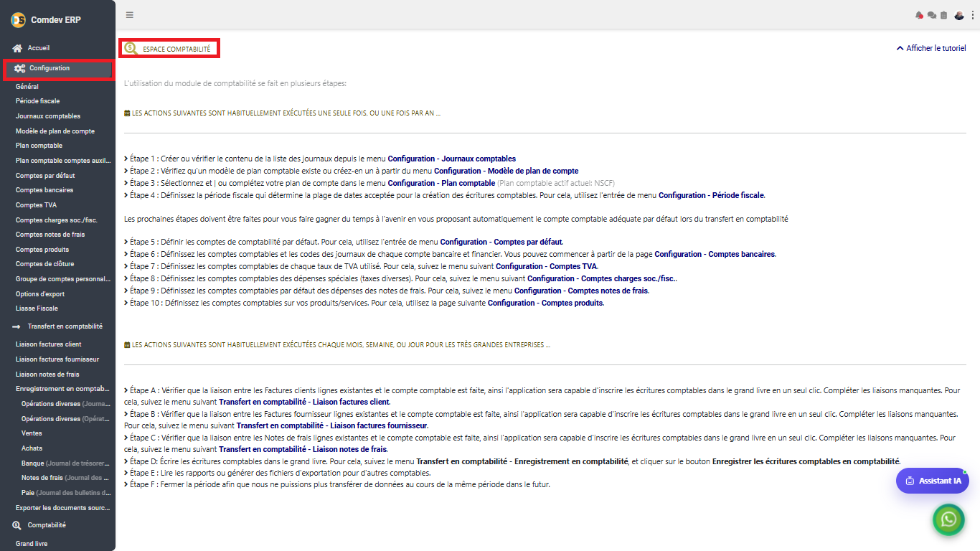This screenshot has height=551, width=980.
Task: Open Journaux comptables in the sidebar
Action: pos(48,116)
